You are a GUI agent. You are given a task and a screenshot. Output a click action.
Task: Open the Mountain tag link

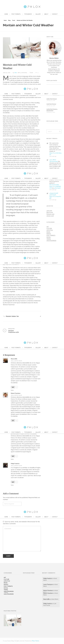pyautogui.click(x=8, y=316)
